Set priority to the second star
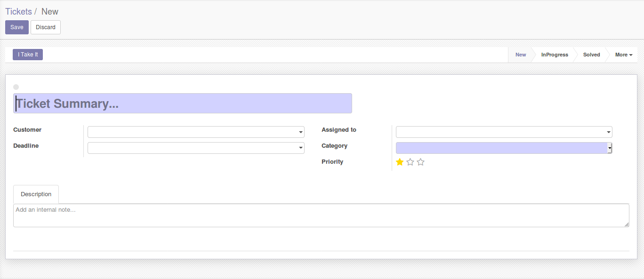 410,162
